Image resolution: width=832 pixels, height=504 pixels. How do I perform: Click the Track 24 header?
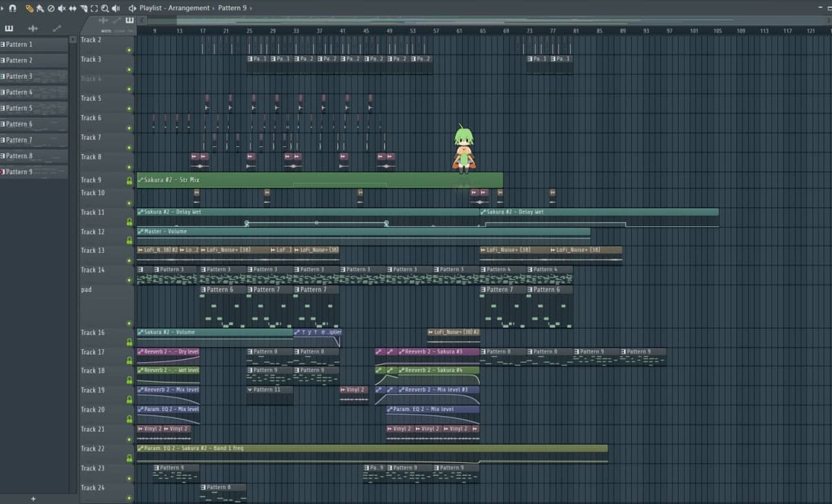coord(107,492)
